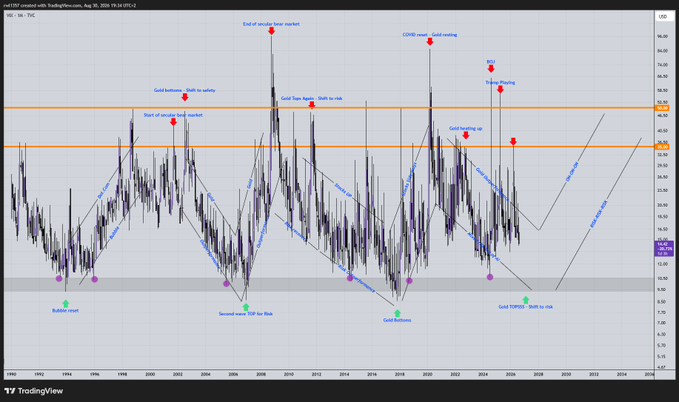Click the 'created with TradingView.com' header text
This screenshot has height=402, width=679.
70,6
